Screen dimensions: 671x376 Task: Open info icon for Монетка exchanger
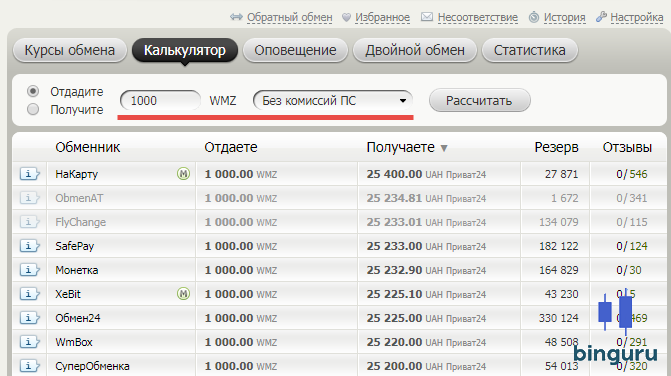point(30,270)
